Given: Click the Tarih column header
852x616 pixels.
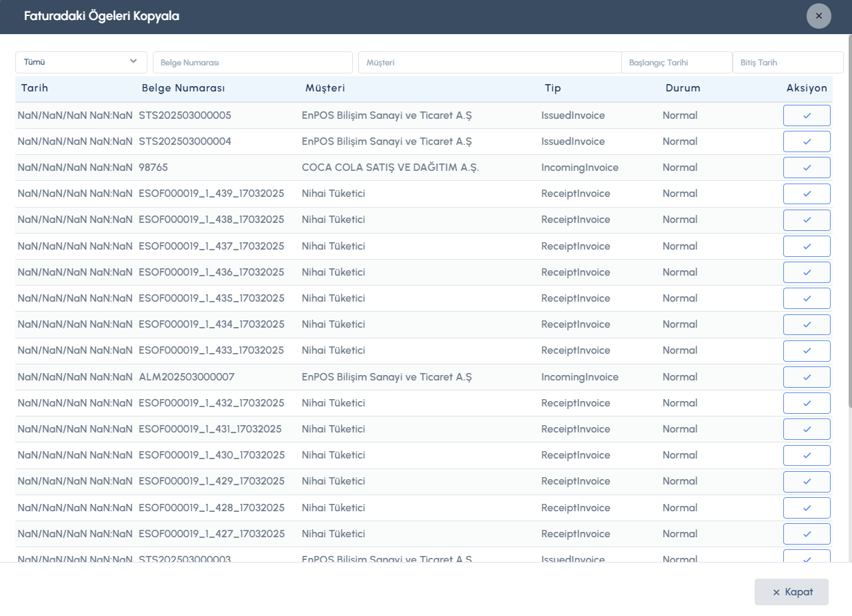Looking at the screenshot, I should pos(35,88).
